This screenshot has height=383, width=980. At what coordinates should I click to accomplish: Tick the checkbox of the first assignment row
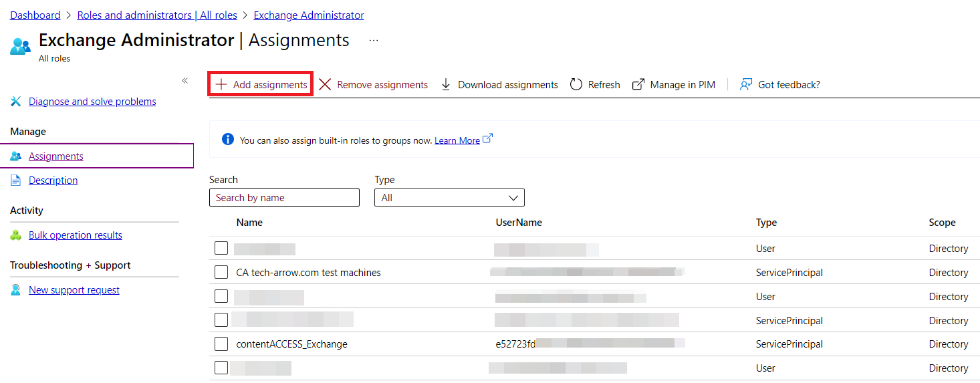coord(221,249)
